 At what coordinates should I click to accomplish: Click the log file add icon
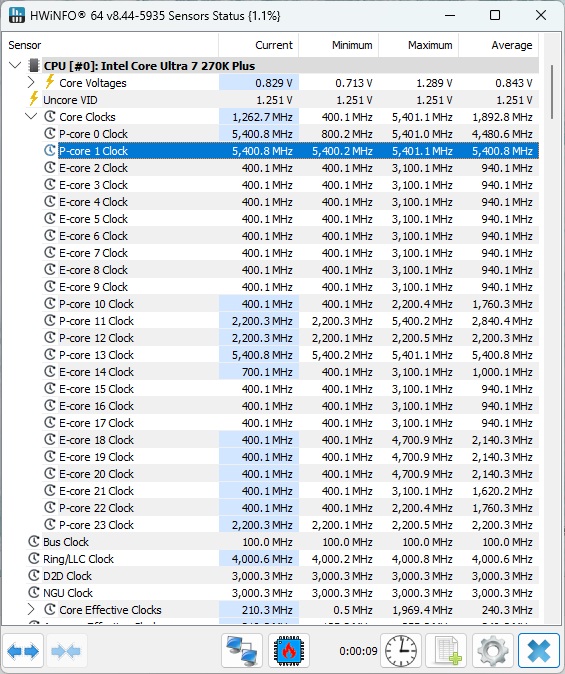pos(448,651)
